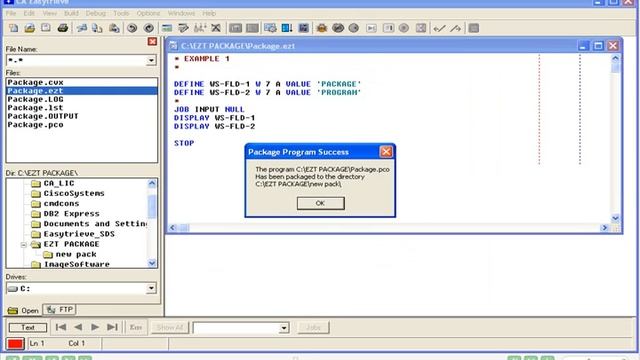Select the CA_LIC folder in the tree
The width and height of the screenshot is (640, 360).
[x=53, y=183]
